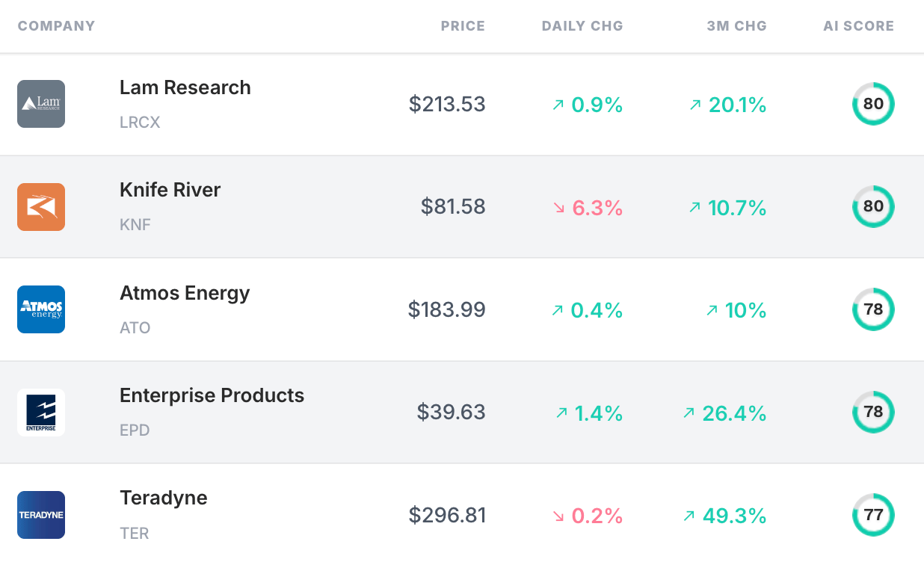The image size is (924, 565).
Task: Click the Enterprise Products logo
Action: tap(41, 413)
